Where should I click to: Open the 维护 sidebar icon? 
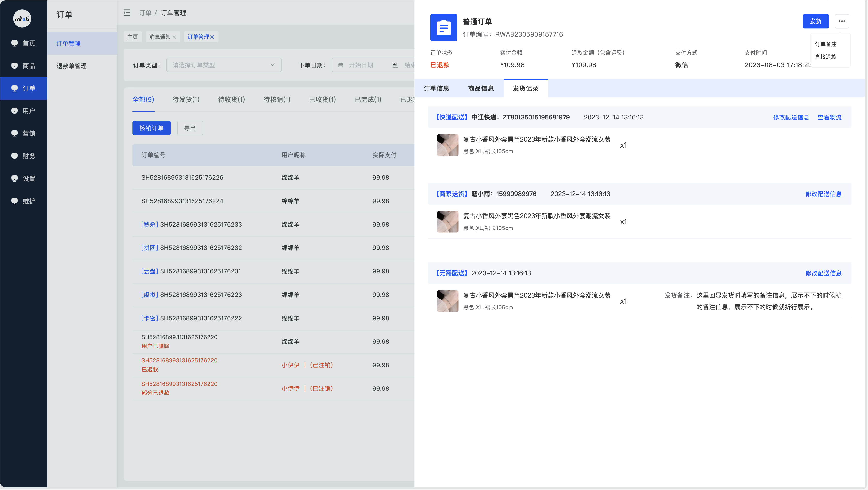(15, 201)
